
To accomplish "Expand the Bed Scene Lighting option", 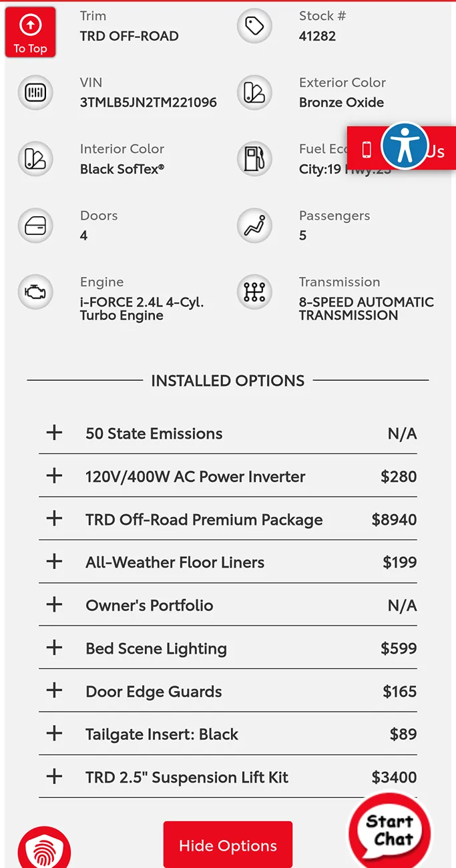I will pos(54,647).
